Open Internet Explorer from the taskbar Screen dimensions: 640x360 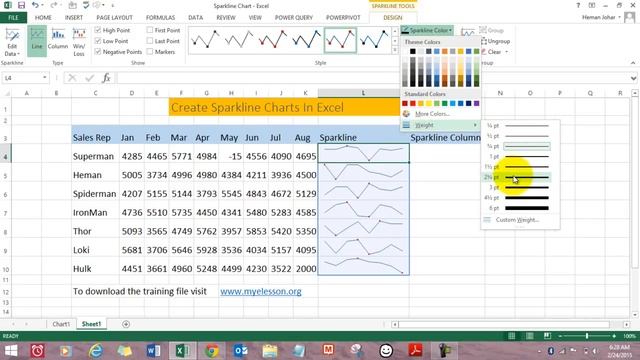point(96,351)
